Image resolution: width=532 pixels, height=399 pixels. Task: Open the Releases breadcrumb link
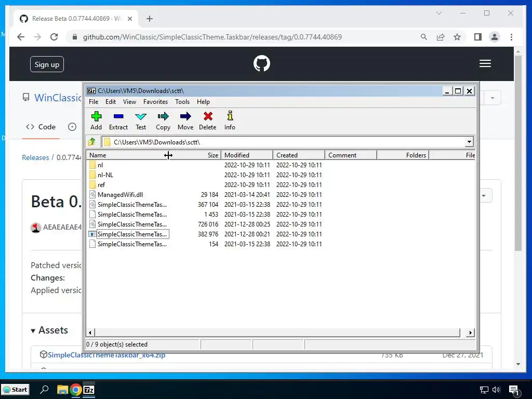click(x=35, y=157)
